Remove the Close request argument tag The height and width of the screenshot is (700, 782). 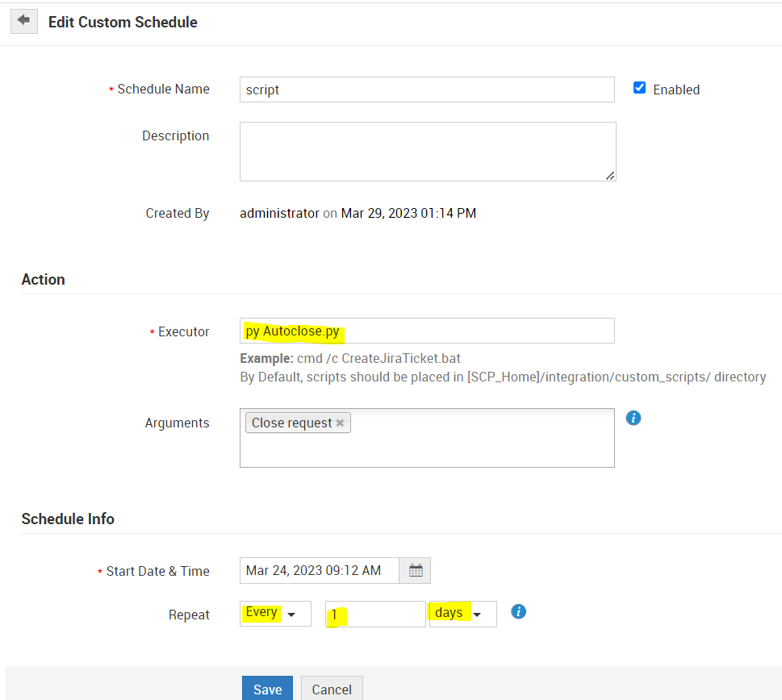click(x=340, y=423)
